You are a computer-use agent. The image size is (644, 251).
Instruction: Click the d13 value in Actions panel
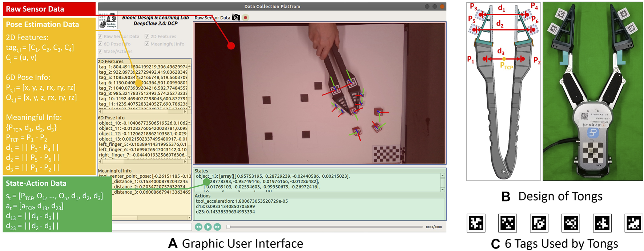pos(225,206)
